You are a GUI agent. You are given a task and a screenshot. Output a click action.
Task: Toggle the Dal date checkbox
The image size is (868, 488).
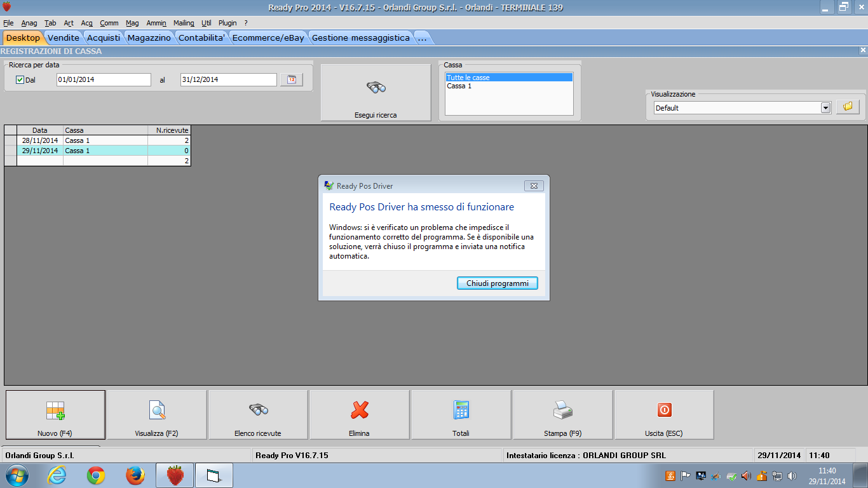pos(20,80)
